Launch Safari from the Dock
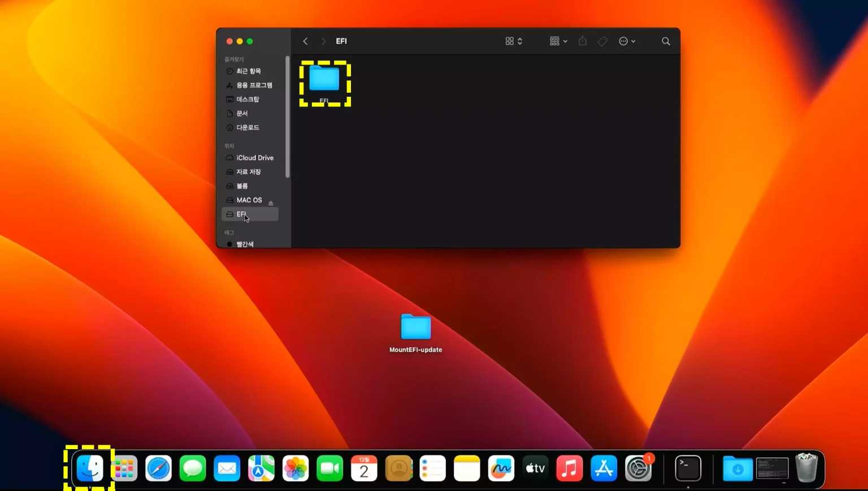Viewport: 868px width, 491px height. point(158,468)
